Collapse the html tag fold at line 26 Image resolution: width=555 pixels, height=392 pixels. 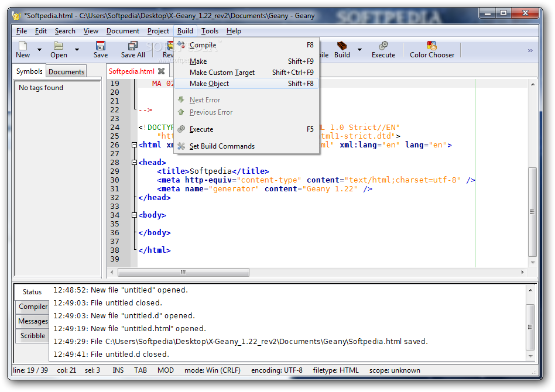pyautogui.click(x=134, y=145)
